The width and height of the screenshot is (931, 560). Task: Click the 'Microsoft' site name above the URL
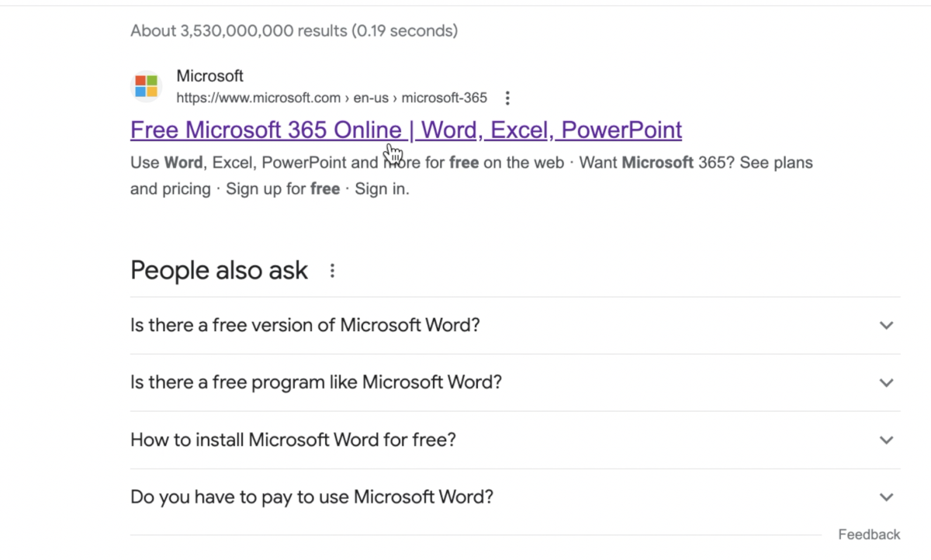tap(209, 75)
